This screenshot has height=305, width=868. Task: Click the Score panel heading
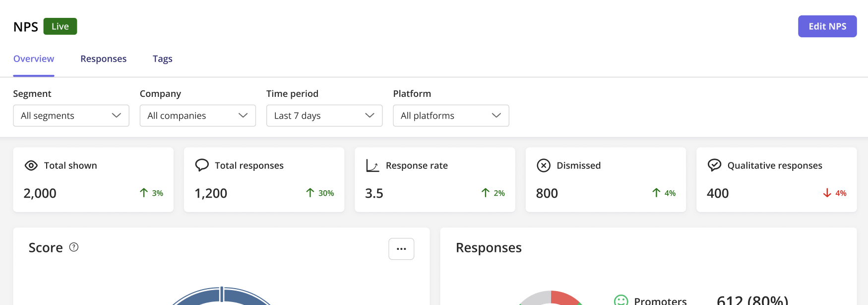click(46, 247)
